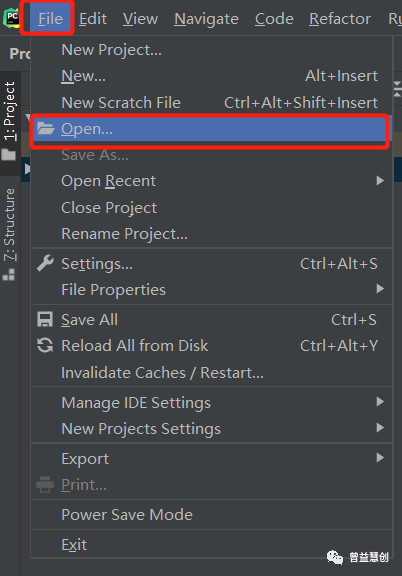Click the Open folder icon
Viewport: 402px width, 576px height.
click(46, 129)
